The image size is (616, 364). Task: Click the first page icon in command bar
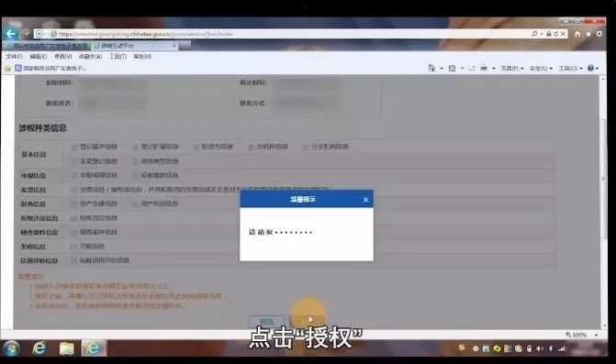431,68
